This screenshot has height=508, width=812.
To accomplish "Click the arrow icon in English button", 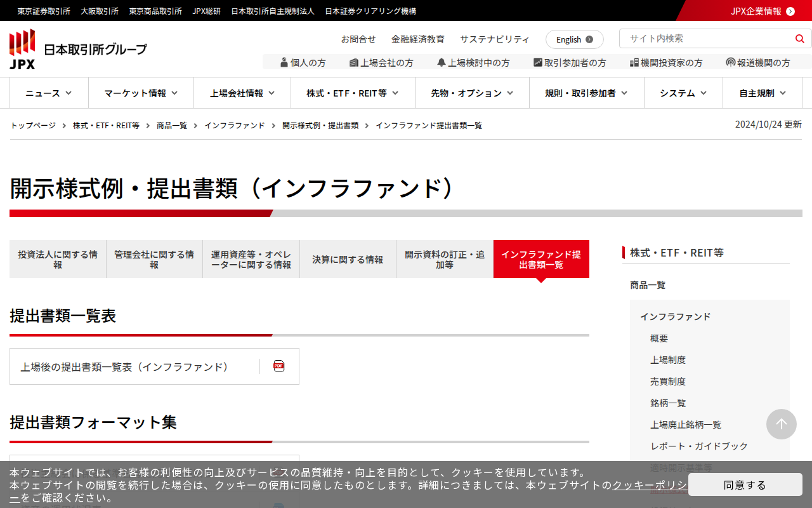I will pyautogui.click(x=589, y=39).
